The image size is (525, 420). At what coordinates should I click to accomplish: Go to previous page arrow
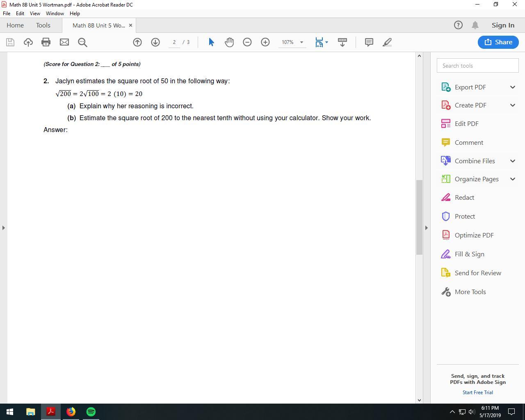[x=137, y=42]
